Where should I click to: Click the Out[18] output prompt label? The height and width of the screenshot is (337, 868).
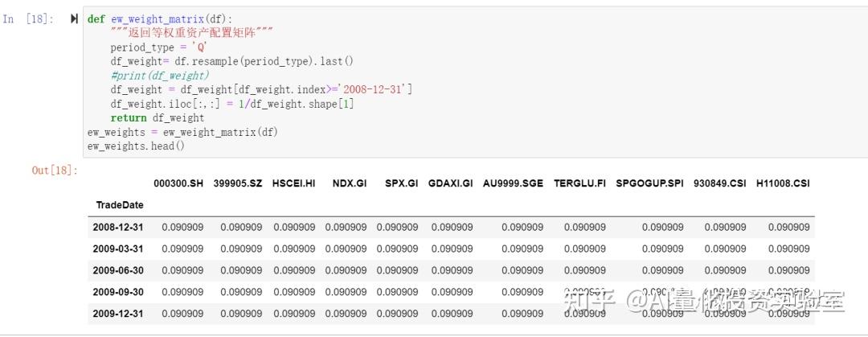[x=51, y=170]
